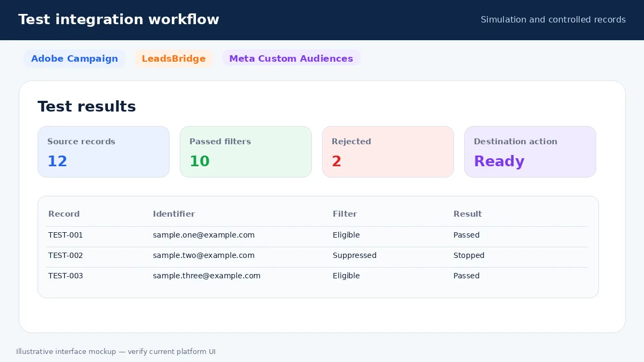Screen dimensions: 644x362
Task: Click the Identifier column header
Action: 174,214
